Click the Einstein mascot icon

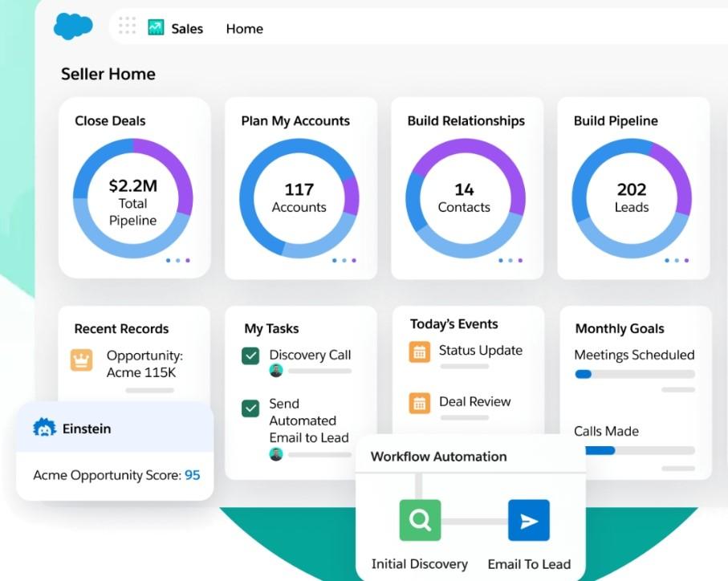45,428
